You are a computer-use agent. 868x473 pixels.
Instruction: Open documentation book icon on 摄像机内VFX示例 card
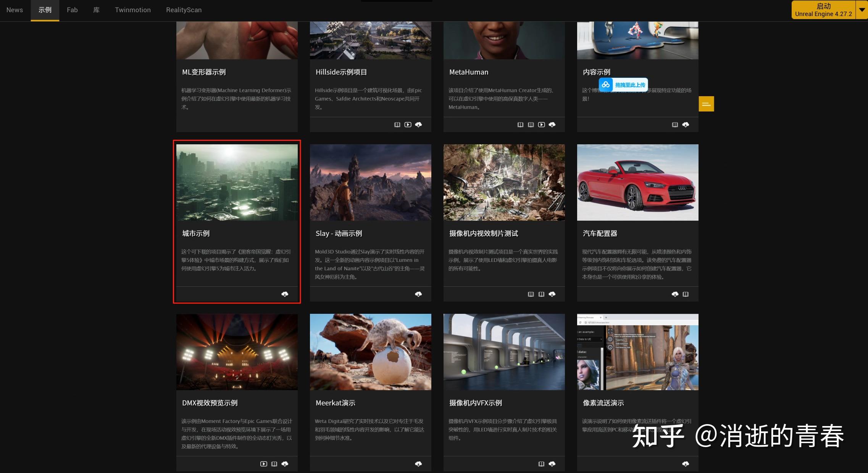(x=541, y=464)
